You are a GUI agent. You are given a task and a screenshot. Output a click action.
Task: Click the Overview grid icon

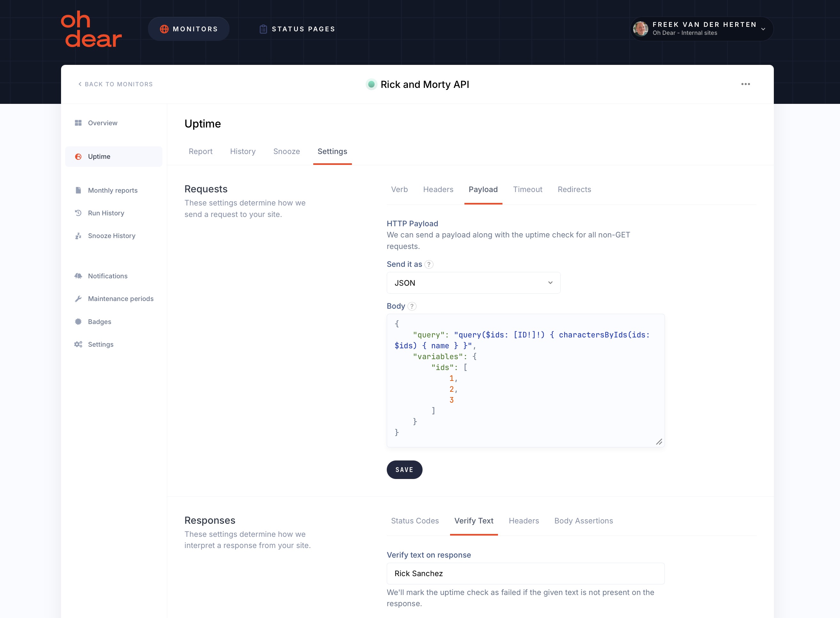[x=78, y=123]
